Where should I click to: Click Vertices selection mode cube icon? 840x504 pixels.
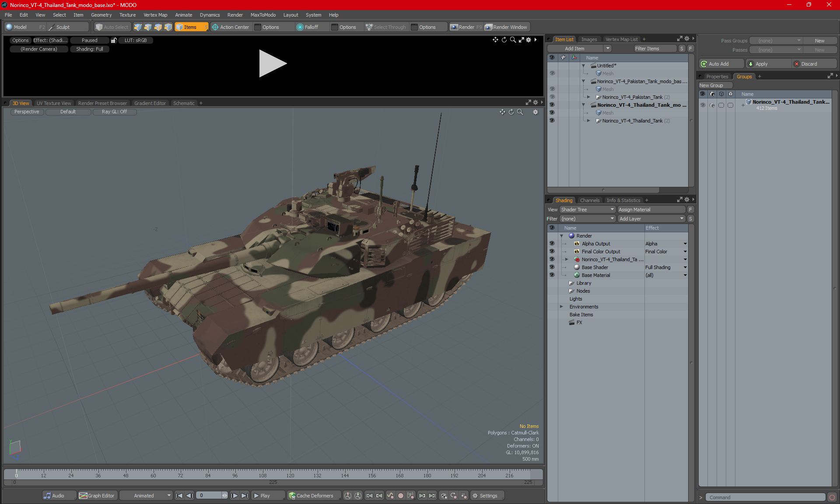138,27
